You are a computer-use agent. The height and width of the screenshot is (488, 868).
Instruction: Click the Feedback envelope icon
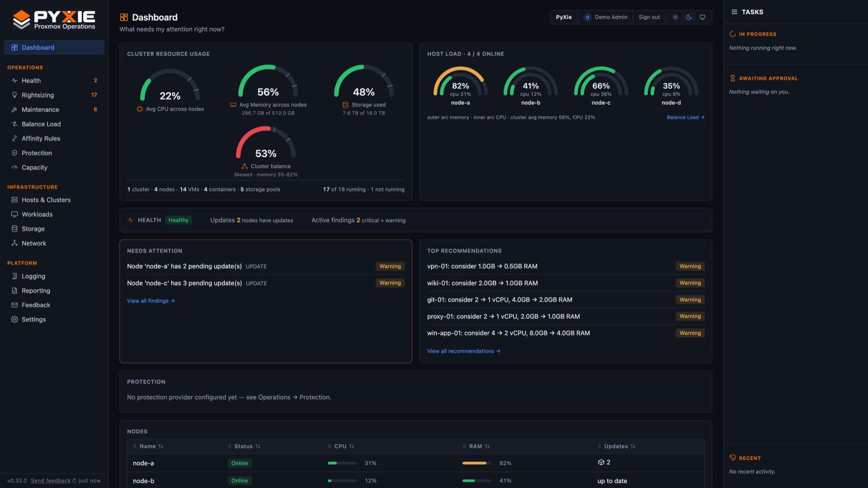click(x=14, y=305)
